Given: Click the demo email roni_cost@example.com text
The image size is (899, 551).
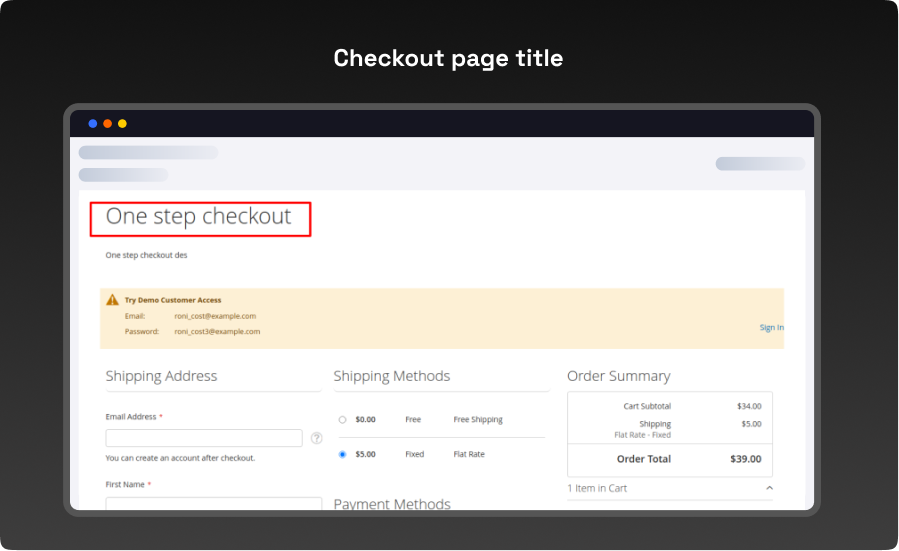Looking at the screenshot, I should pos(215,316).
